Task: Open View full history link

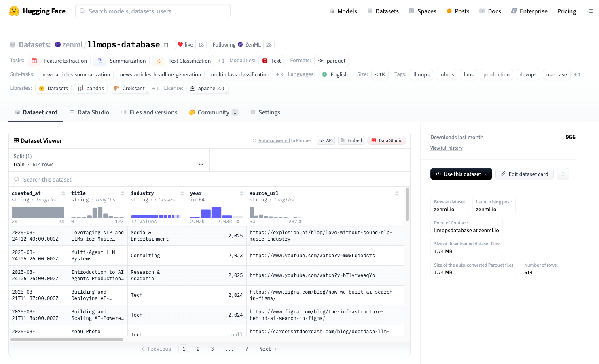Action: [x=446, y=148]
